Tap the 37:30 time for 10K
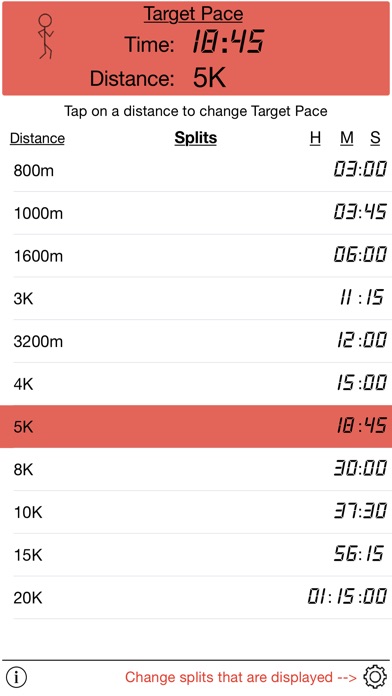The image size is (392, 696). tap(360, 511)
